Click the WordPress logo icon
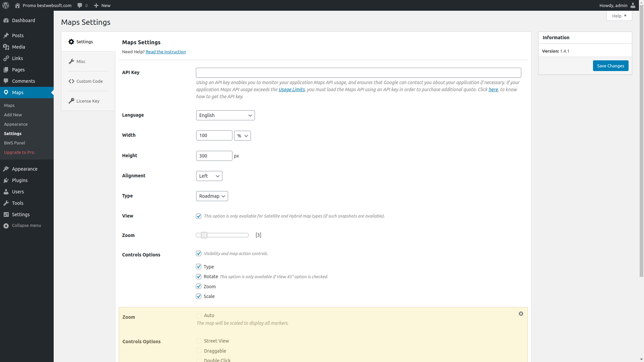 click(6, 5)
